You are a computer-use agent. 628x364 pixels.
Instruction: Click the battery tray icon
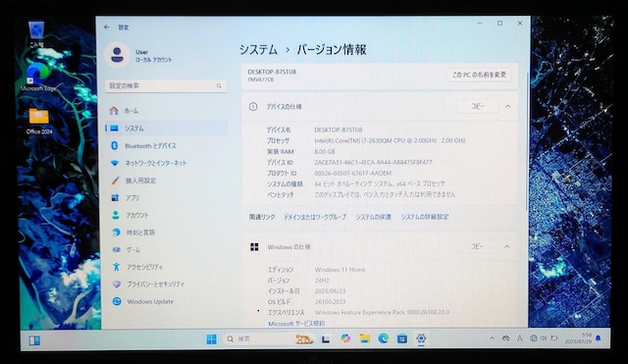tap(554, 338)
